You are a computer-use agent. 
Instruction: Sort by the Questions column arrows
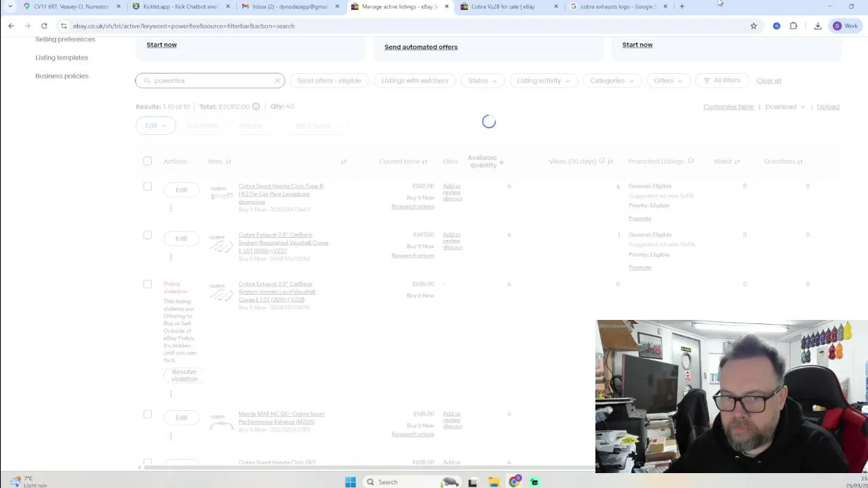tap(800, 161)
